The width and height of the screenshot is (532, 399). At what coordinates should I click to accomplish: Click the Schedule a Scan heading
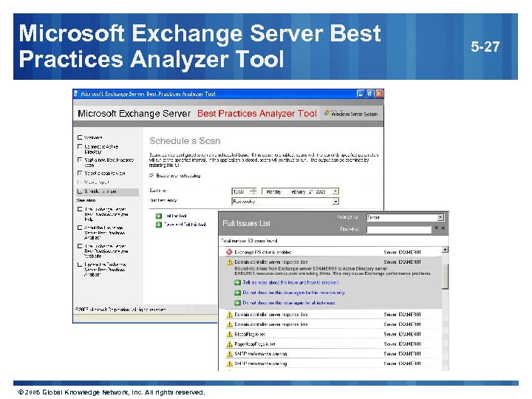(185, 141)
